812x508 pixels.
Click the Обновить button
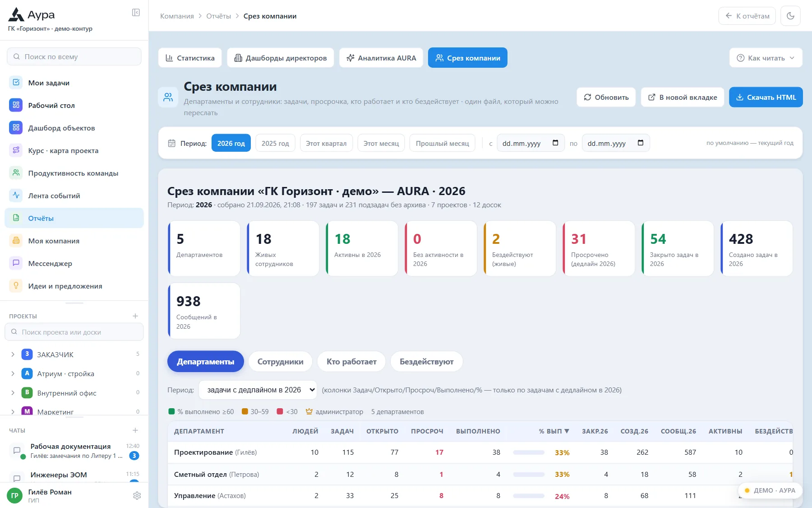[606, 97]
